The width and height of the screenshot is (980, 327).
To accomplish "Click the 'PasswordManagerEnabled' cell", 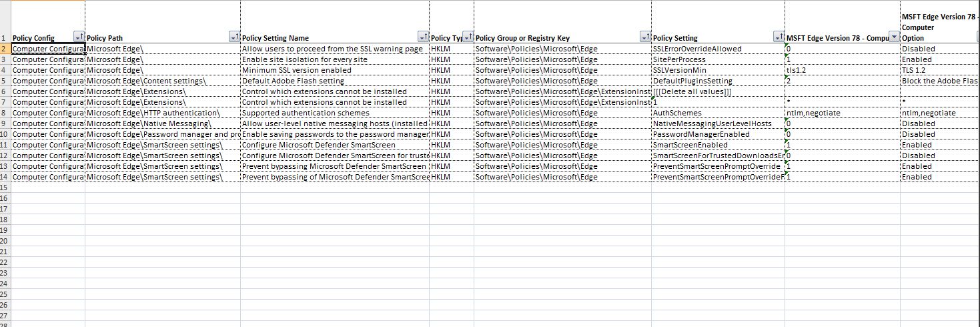I will coord(718,134).
